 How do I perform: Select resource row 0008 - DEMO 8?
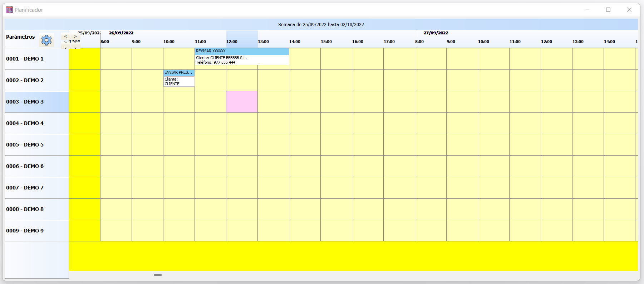36,209
